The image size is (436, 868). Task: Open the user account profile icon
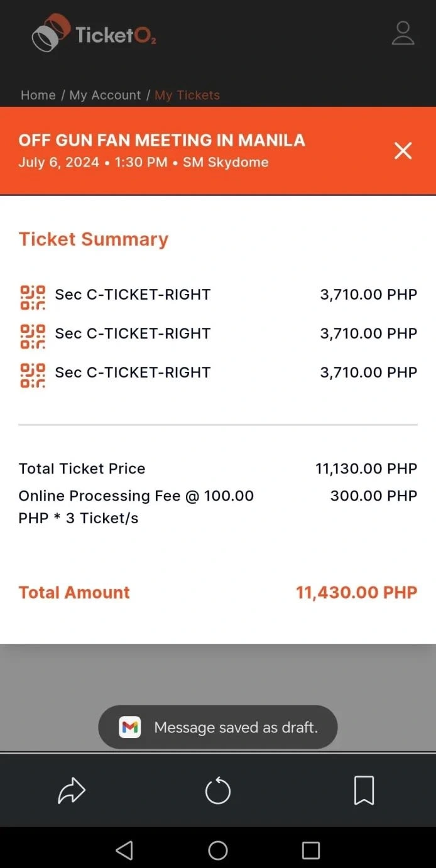pyautogui.click(x=403, y=33)
